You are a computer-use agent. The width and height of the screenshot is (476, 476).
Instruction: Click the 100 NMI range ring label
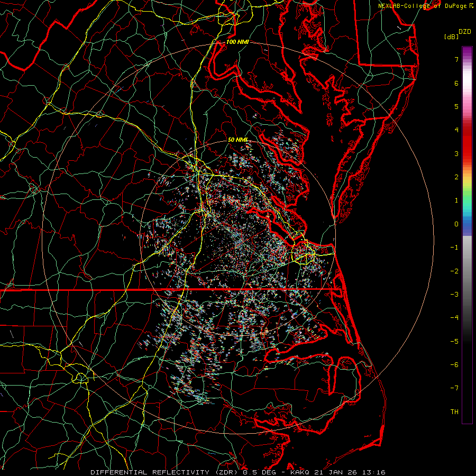(237, 42)
